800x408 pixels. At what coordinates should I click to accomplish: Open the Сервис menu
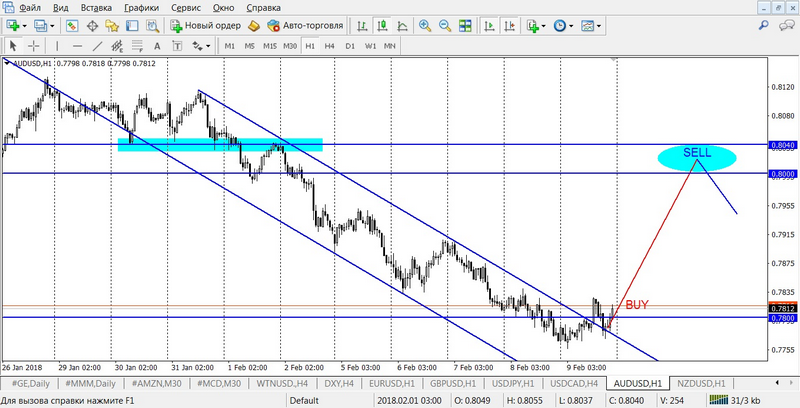185,7
